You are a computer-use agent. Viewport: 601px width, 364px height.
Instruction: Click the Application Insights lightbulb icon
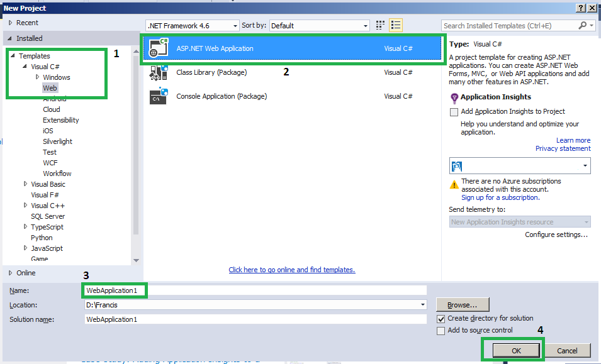454,98
